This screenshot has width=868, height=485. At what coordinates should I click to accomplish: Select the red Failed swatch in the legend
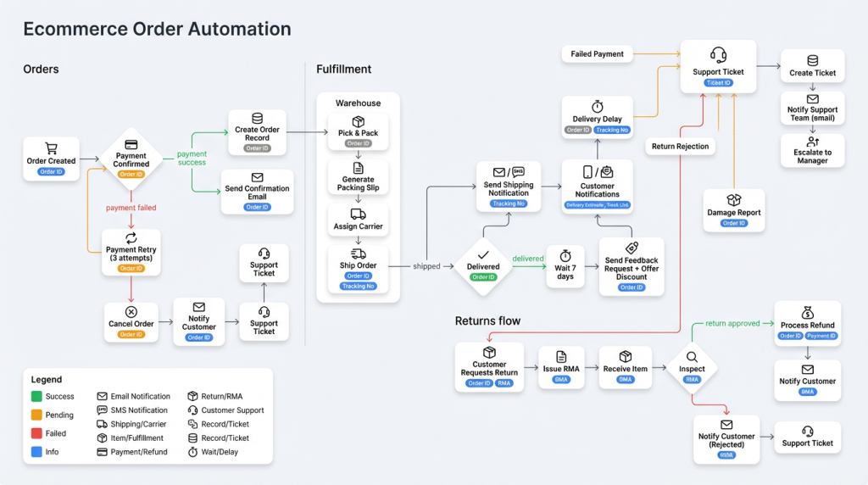click(37, 433)
